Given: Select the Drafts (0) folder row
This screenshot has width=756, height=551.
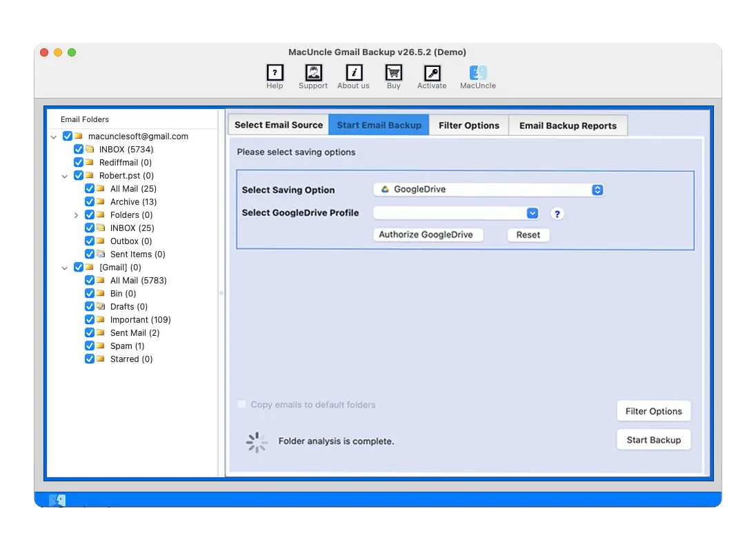Looking at the screenshot, I should [129, 307].
